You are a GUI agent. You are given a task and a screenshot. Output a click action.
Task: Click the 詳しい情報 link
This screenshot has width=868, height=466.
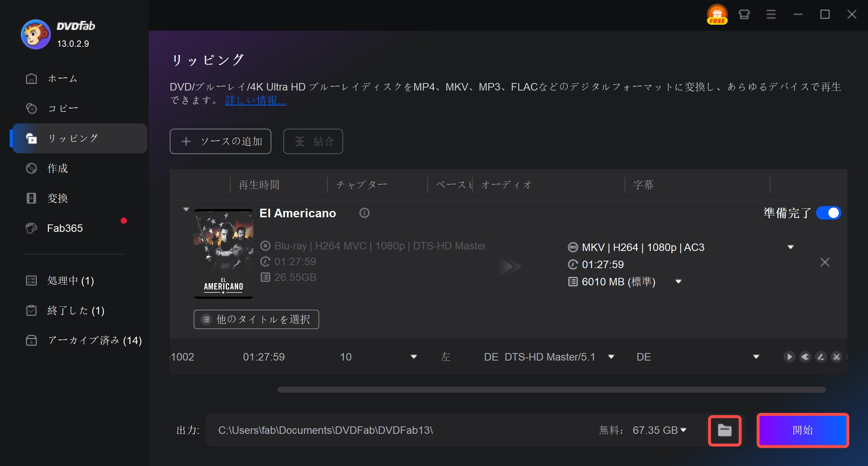(255, 100)
